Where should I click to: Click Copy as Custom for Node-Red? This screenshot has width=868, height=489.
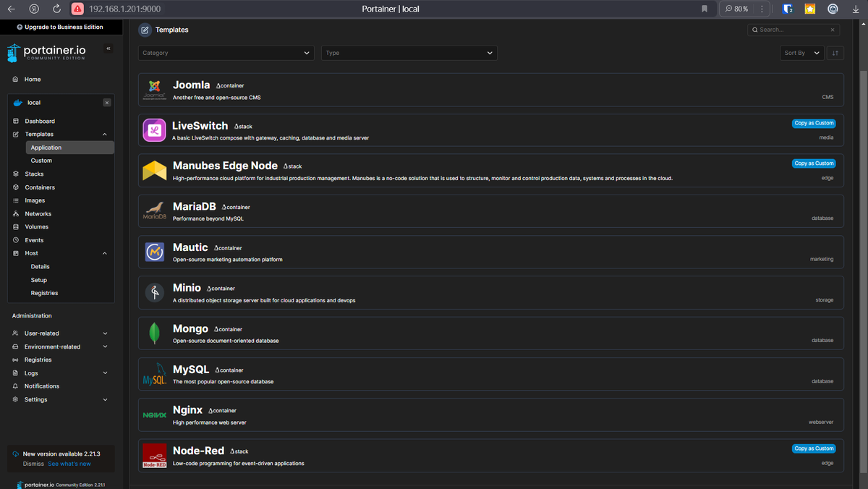pyautogui.click(x=814, y=448)
